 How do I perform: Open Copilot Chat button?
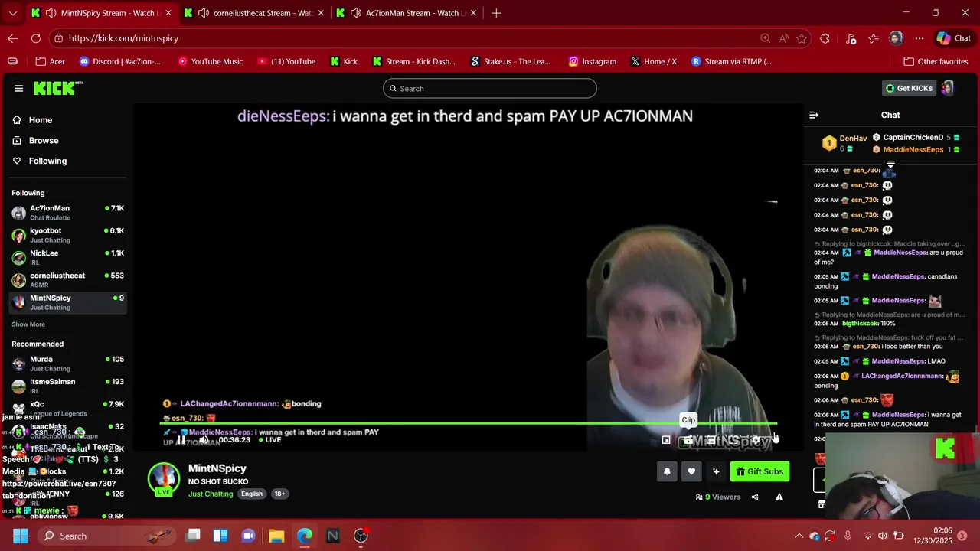[x=953, y=38]
